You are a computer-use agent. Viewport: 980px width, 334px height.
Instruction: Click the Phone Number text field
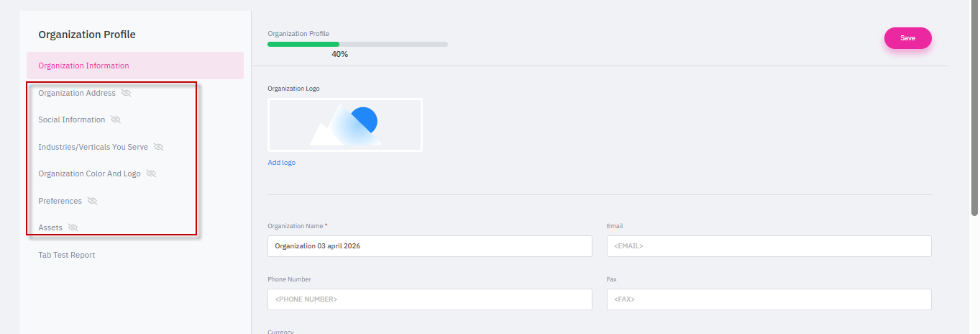tap(429, 299)
